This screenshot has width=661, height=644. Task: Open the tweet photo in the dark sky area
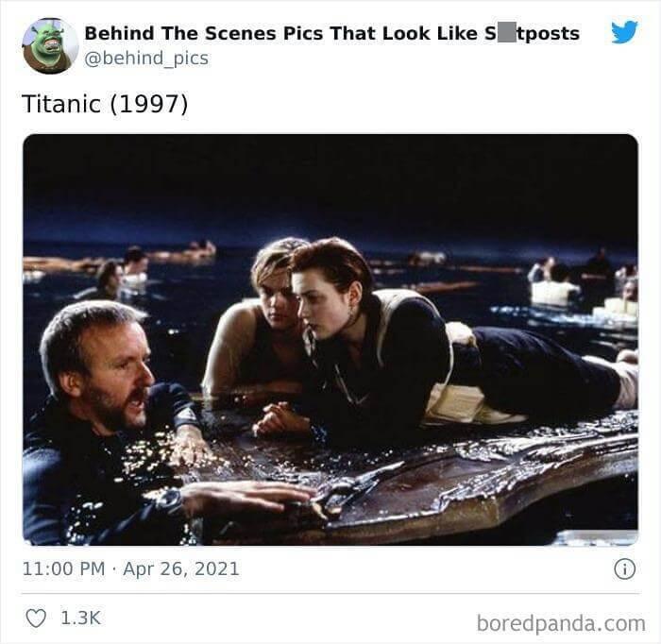pos(330,185)
